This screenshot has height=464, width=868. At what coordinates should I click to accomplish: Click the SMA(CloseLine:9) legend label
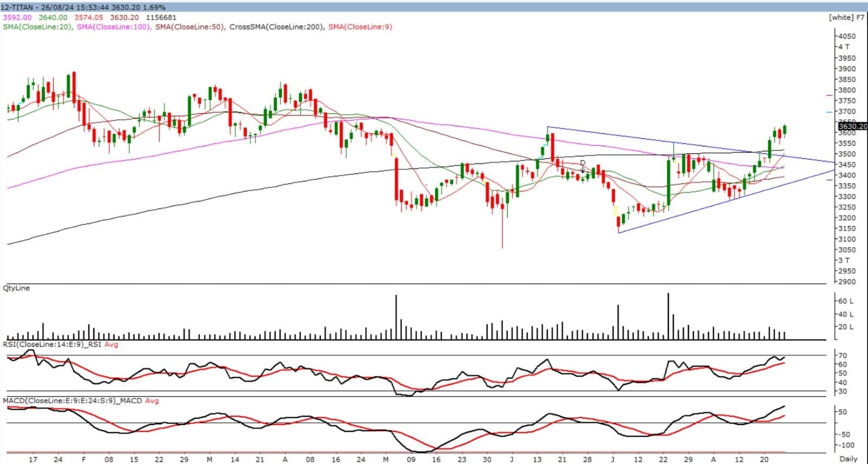(x=360, y=27)
